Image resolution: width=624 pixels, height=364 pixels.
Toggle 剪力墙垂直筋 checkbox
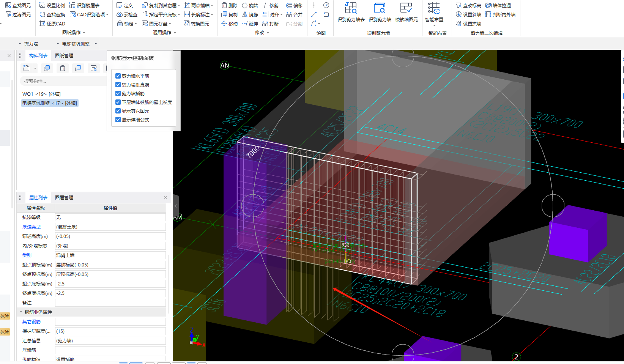coord(118,85)
